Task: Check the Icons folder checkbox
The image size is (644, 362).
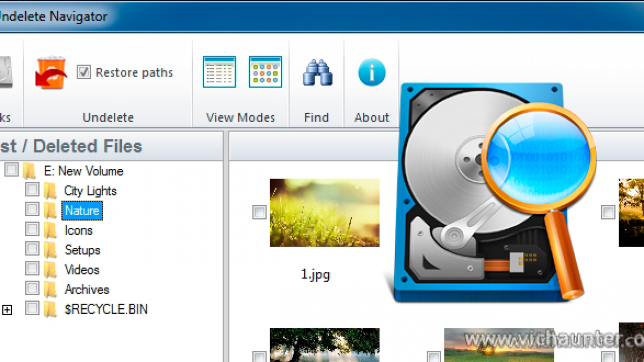Action: click(x=32, y=229)
